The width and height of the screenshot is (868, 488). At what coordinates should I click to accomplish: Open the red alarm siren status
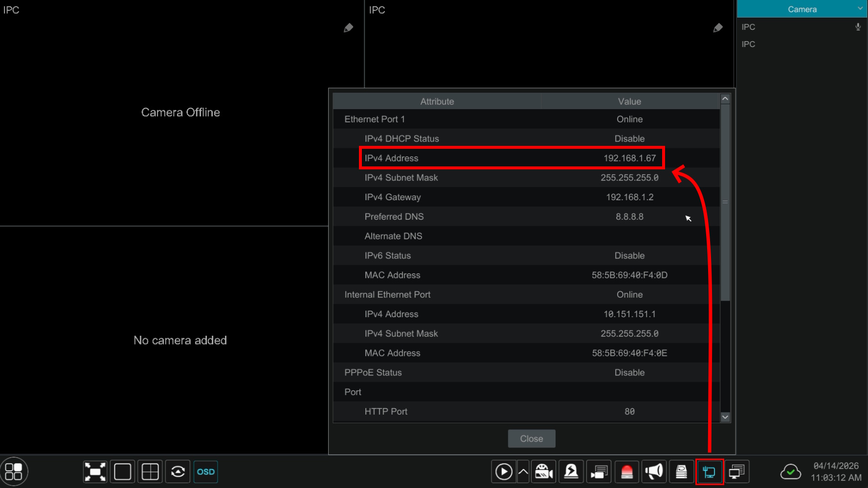click(x=626, y=472)
